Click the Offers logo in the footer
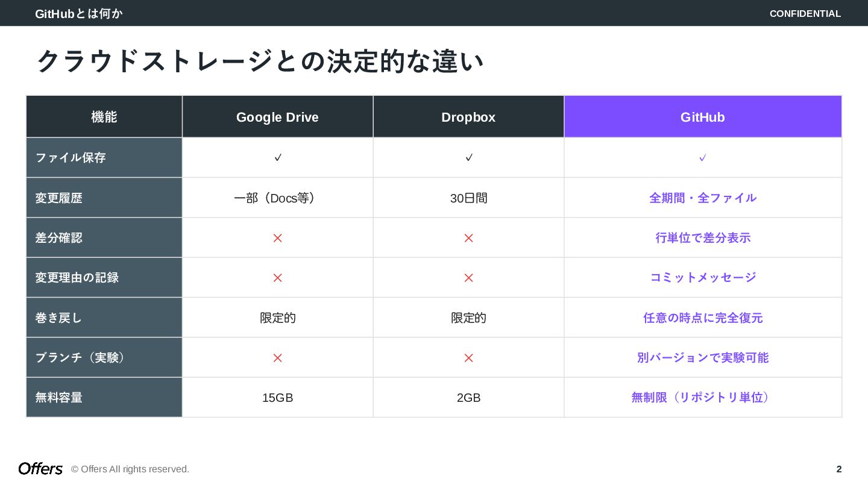Screen dimensions: 868x488 (40, 469)
